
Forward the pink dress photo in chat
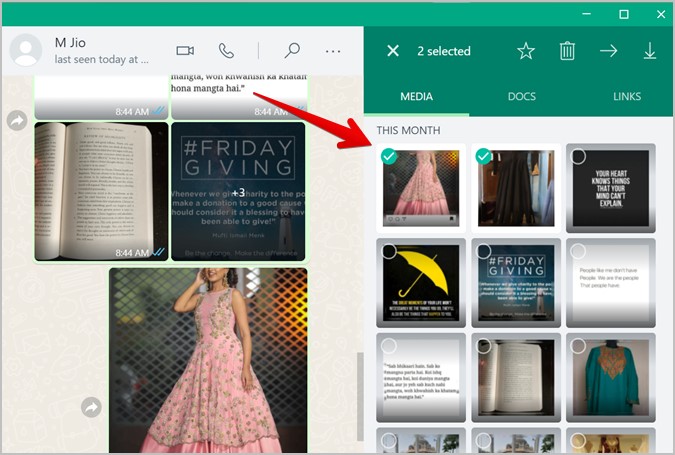(x=92, y=407)
